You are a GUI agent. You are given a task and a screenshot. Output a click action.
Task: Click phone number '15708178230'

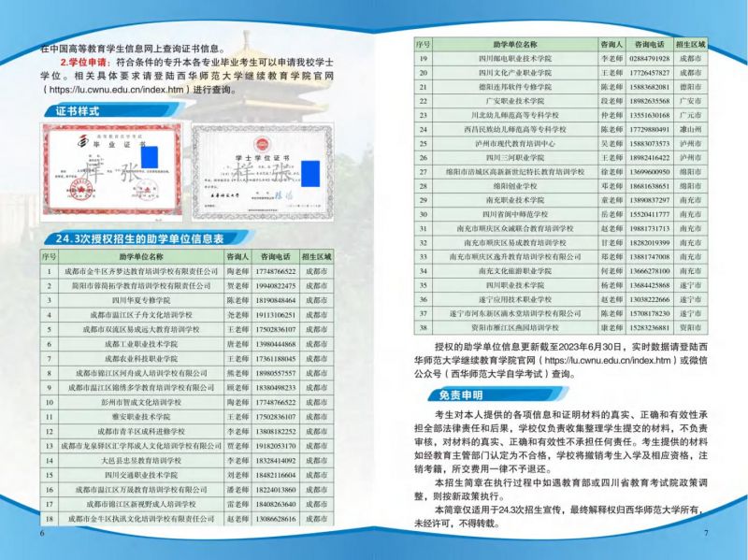(650, 313)
